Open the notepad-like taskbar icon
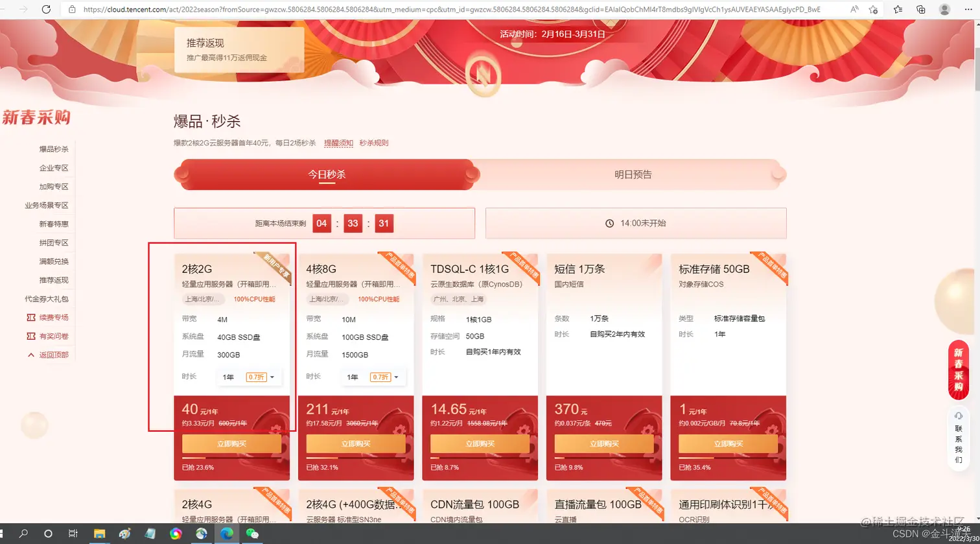980x544 pixels. tap(150, 534)
